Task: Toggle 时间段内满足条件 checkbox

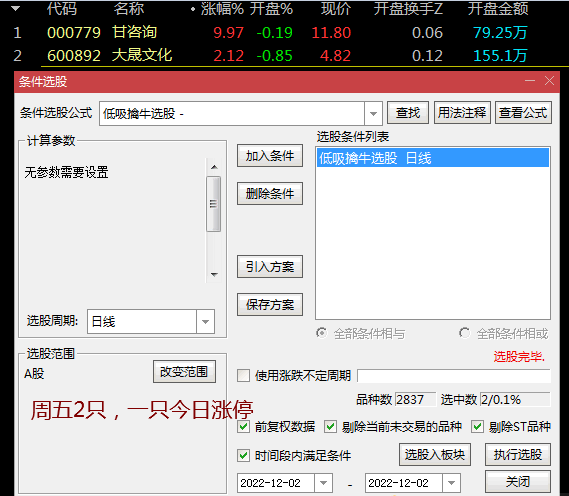Action: point(243,455)
